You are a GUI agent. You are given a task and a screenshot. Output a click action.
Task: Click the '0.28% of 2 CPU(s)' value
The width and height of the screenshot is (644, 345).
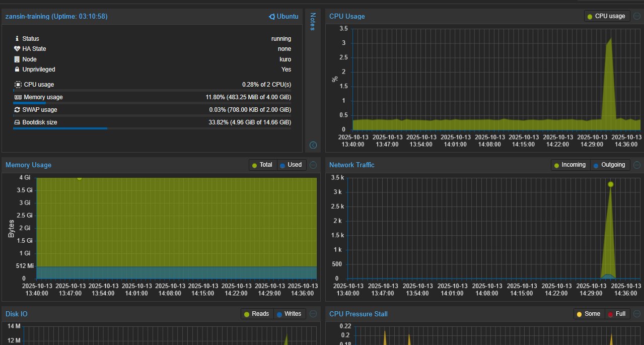click(266, 85)
